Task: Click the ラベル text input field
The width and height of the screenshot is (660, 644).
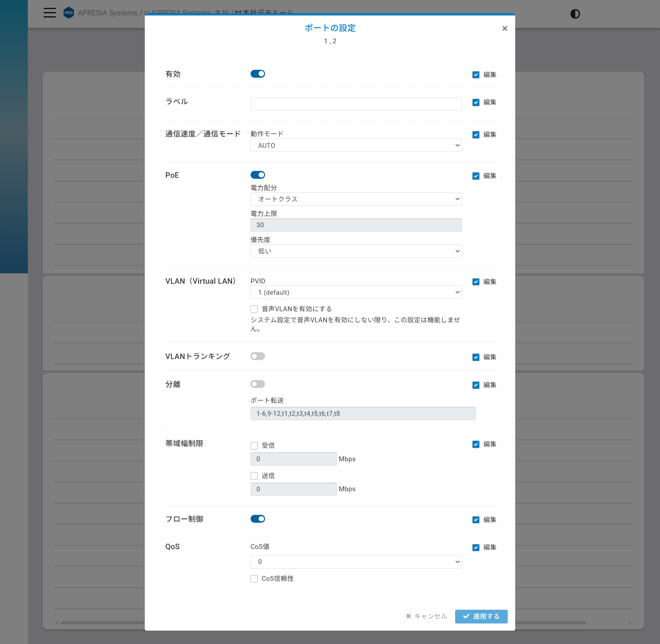Action: point(356,104)
